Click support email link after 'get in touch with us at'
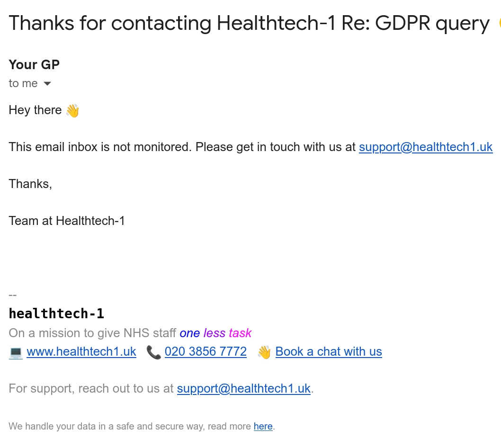 (426, 147)
